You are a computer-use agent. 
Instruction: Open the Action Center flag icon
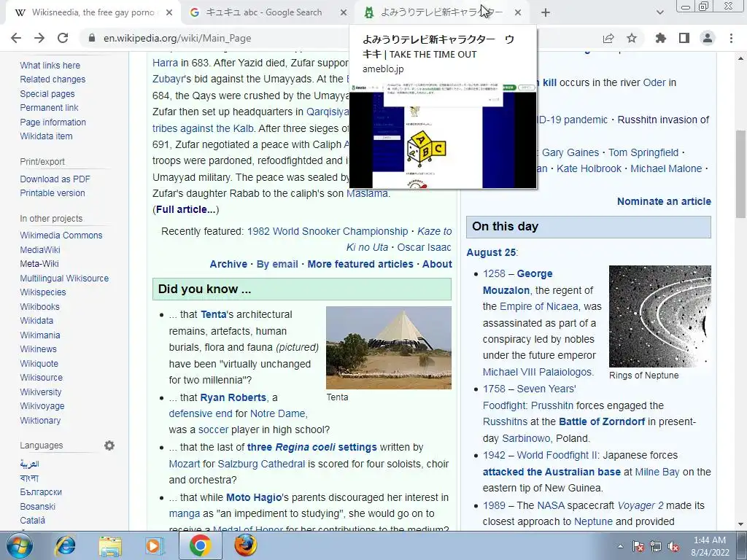pyautogui.click(x=638, y=546)
